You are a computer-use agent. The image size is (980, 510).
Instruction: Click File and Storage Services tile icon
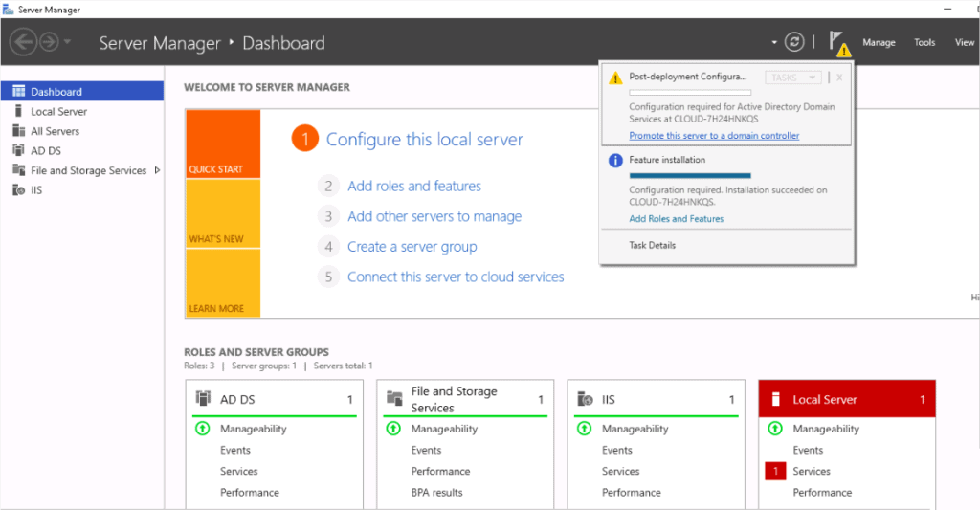(394, 398)
